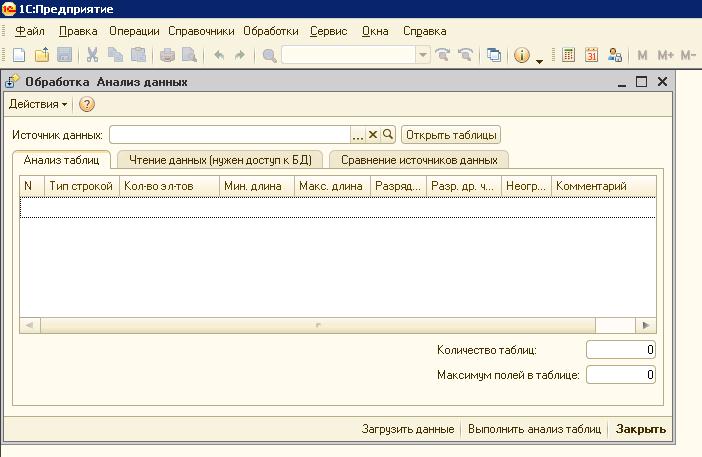
Task: Click the windows list toolbar icon
Action: coord(493,56)
